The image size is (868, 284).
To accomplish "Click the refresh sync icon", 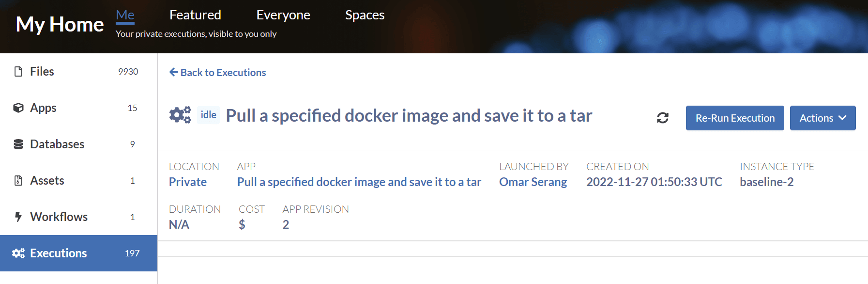I will pyautogui.click(x=663, y=118).
